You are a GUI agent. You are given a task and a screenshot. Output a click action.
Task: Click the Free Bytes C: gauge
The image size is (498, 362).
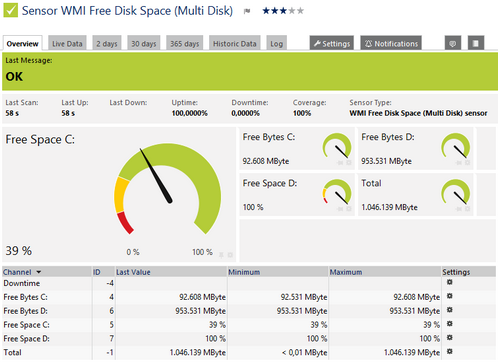(x=337, y=147)
